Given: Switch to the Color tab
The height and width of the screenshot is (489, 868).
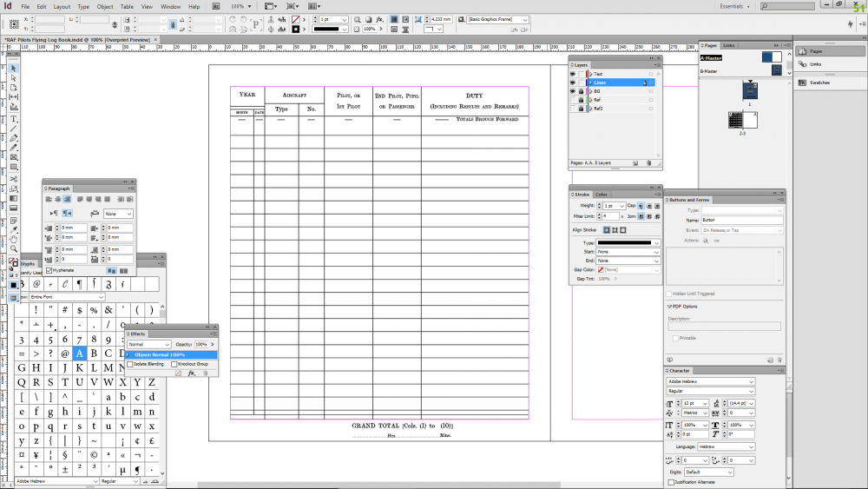Looking at the screenshot, I should [602, 195].
